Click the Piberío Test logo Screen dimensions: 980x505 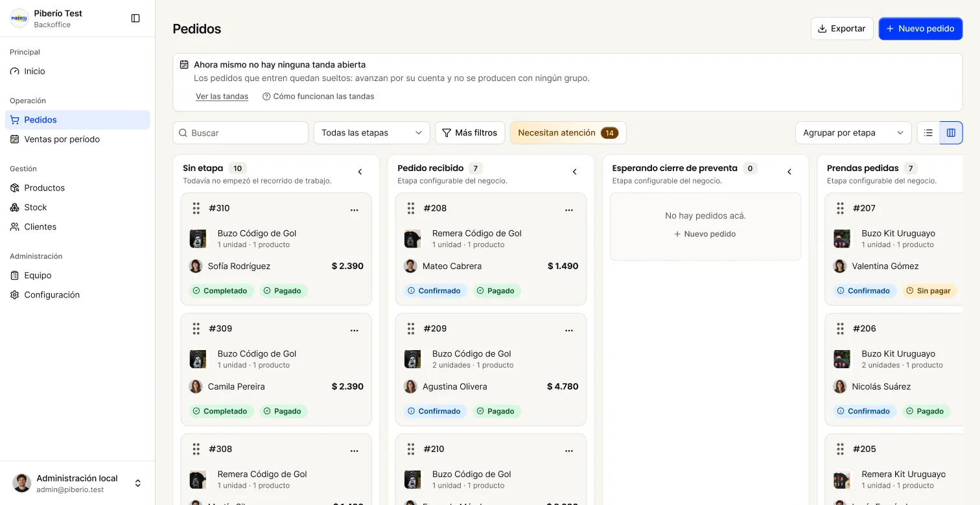(x=19, y=18)
